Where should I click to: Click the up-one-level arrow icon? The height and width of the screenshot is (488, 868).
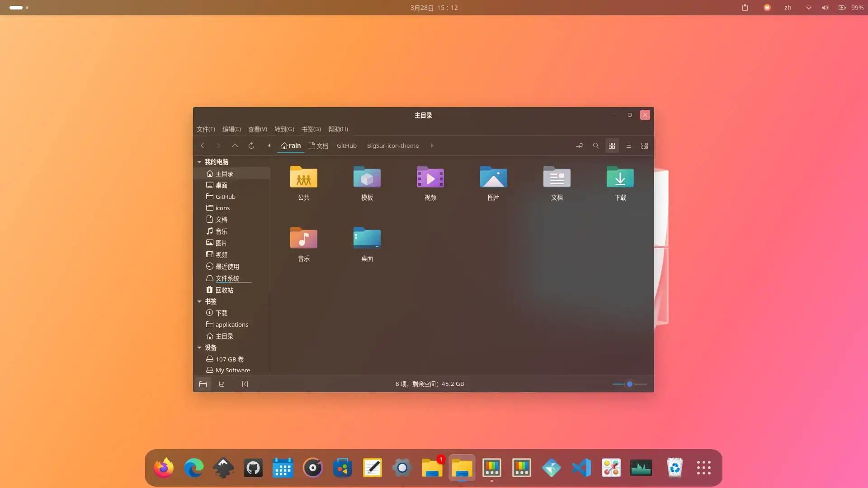235,145
